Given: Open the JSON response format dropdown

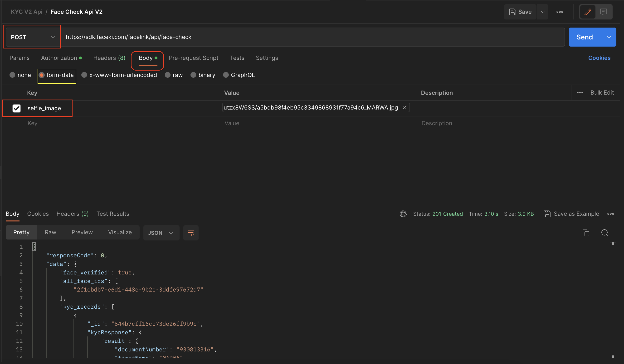Looking at the screenshot, I should tap(161, 233).
